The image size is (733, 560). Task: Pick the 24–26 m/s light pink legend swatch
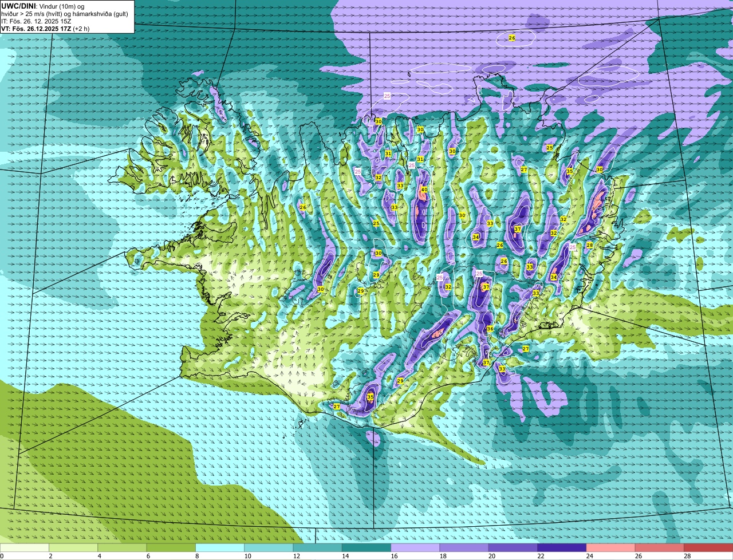click(611, 547)
